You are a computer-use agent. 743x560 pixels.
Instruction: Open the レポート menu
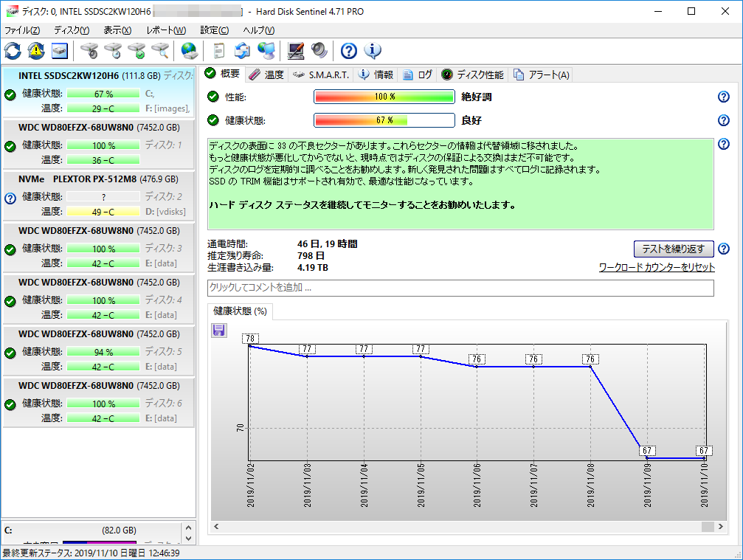point(166,30)
